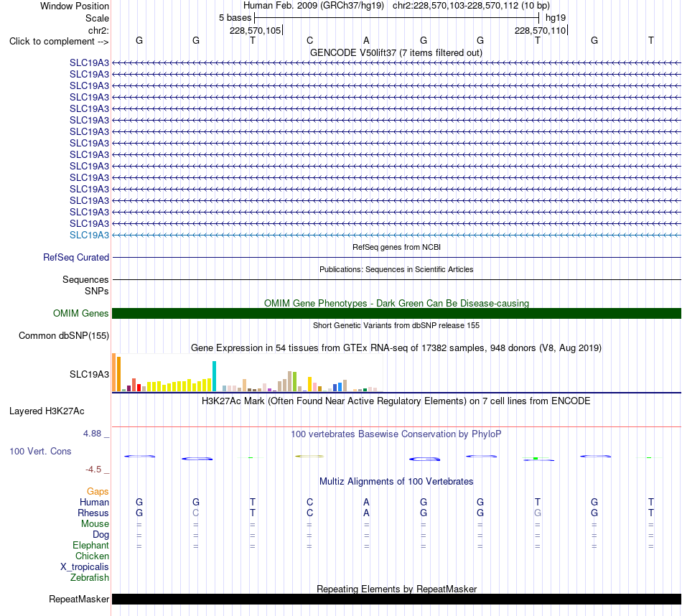Click the black RepeatMasker bar

point(396,599)
